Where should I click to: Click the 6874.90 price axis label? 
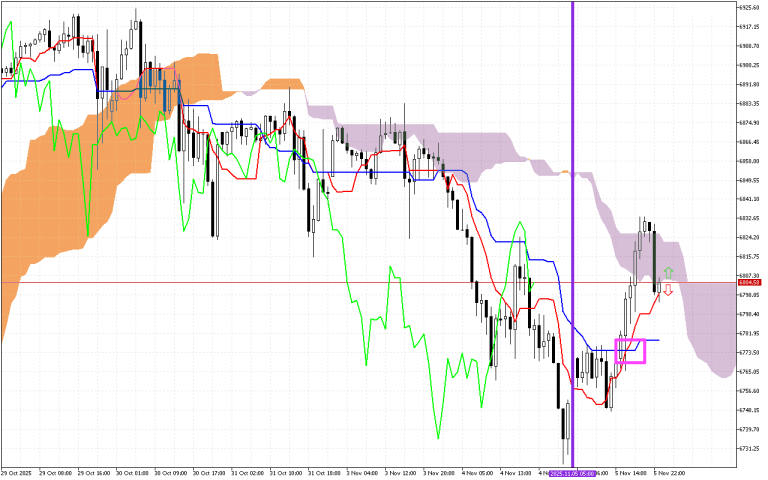pos(750,122)
